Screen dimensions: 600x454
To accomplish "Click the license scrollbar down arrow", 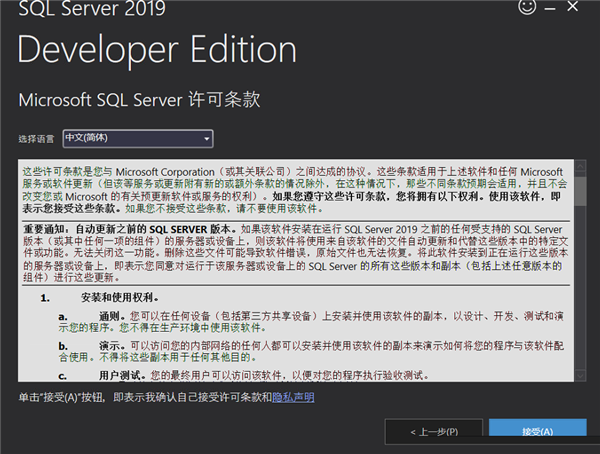I will click(x=580, y=374).
